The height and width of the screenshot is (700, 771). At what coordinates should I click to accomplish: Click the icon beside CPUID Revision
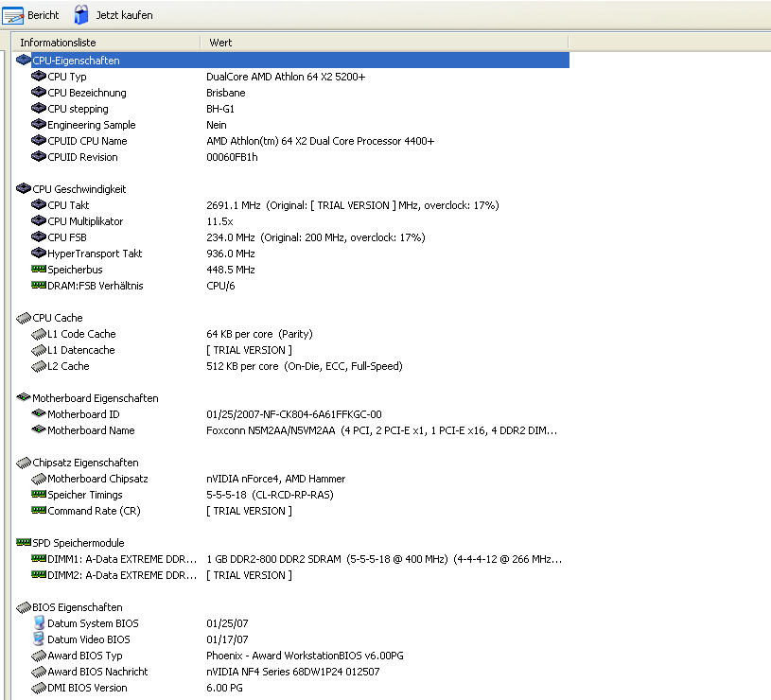pyautogui.click(x=39, y=157)
